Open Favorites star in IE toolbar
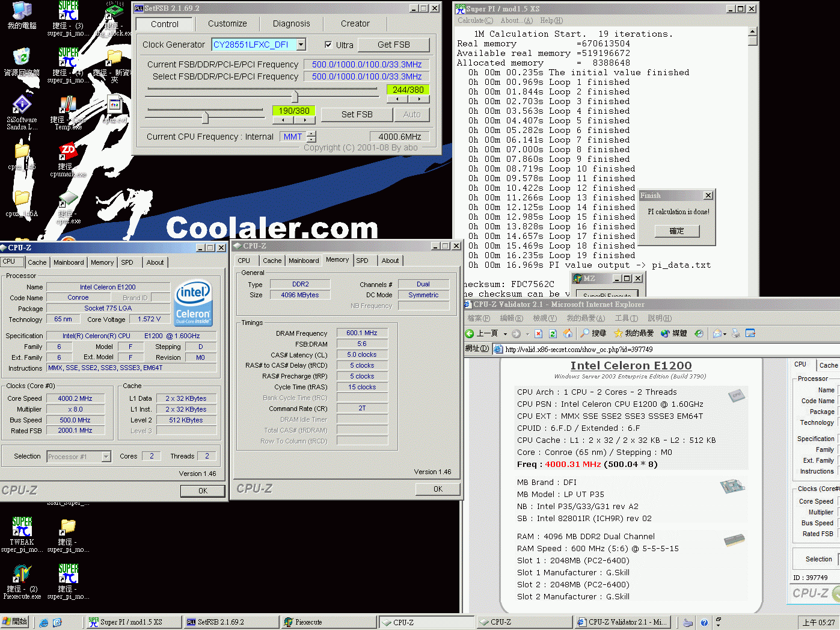 click(x=633, y=333)
